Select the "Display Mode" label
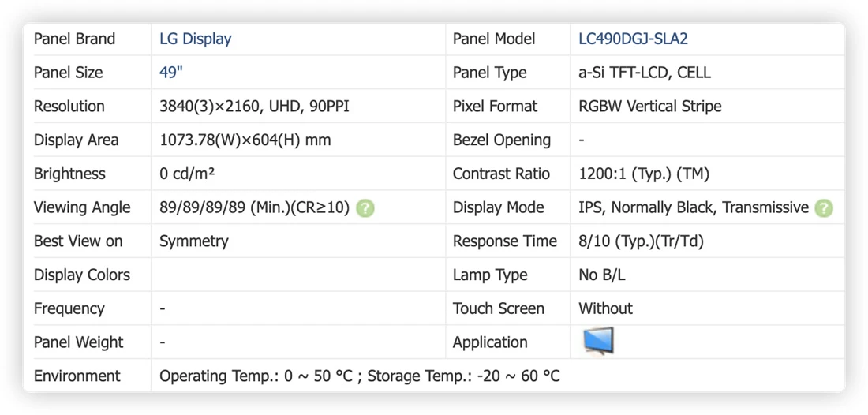868x415 pixels. tap(499, 208)
